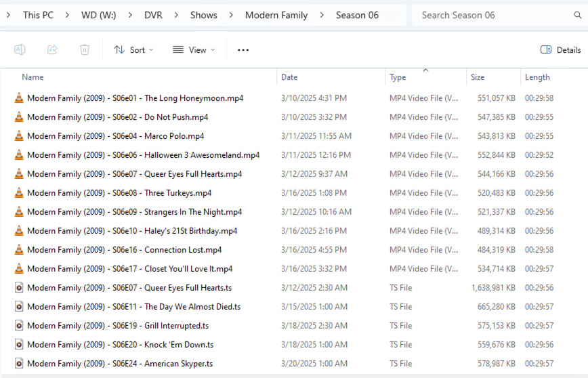Viewport: 588px width, 378px height.
Task: Click VLC icon of Queer Eyes Full Hearts.mp4
Action: pyautogui.click(x=19, y=173)
